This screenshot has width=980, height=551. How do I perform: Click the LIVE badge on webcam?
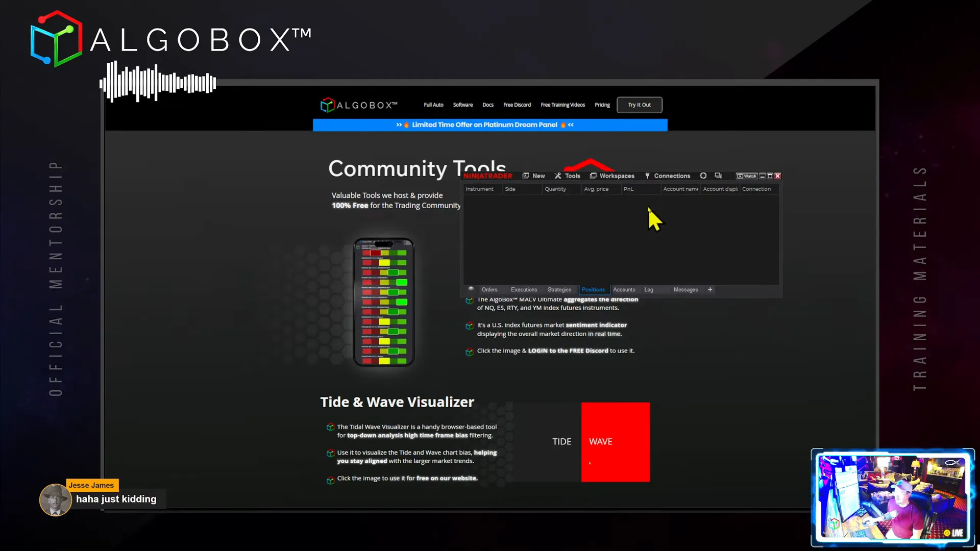pos(953,533)
